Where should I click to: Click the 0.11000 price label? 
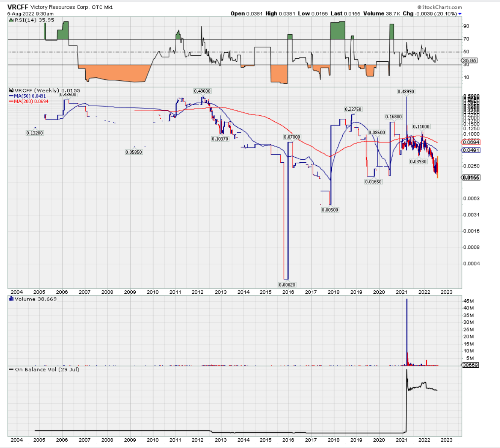[421, 127]
